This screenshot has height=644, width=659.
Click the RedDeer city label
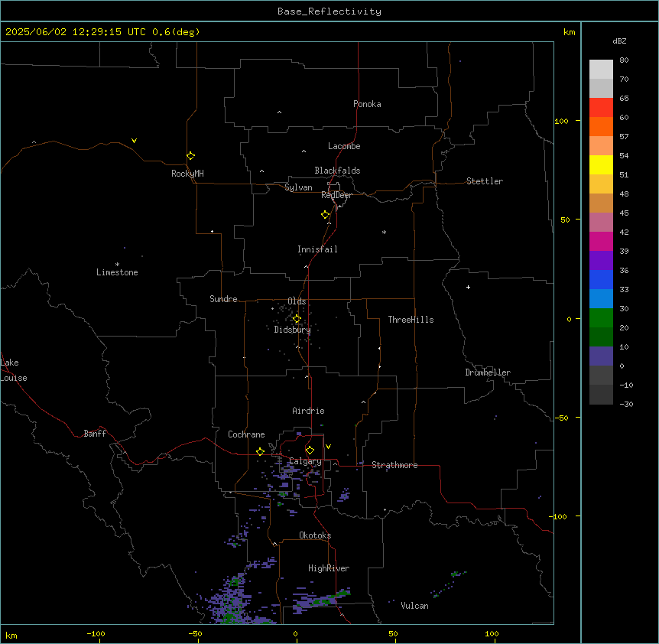336,195
